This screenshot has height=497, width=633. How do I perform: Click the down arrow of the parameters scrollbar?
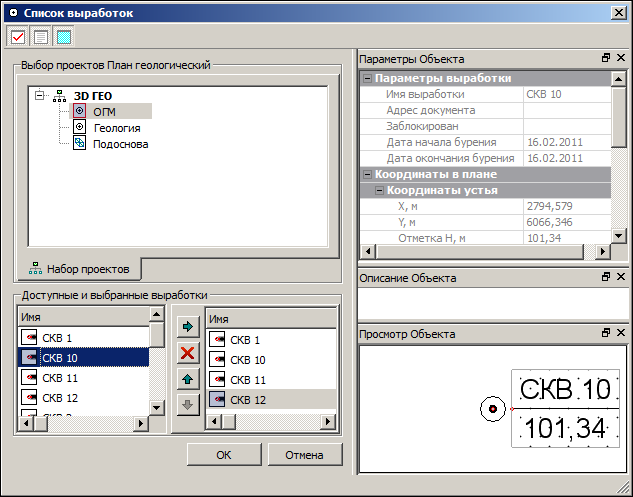(618, 236)
